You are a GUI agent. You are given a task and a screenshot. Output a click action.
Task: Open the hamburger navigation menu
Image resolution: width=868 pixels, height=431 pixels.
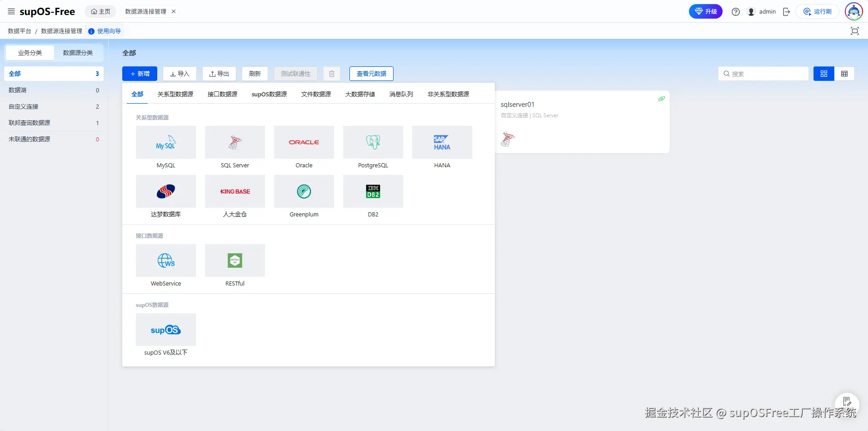click(x=11, y=11)
